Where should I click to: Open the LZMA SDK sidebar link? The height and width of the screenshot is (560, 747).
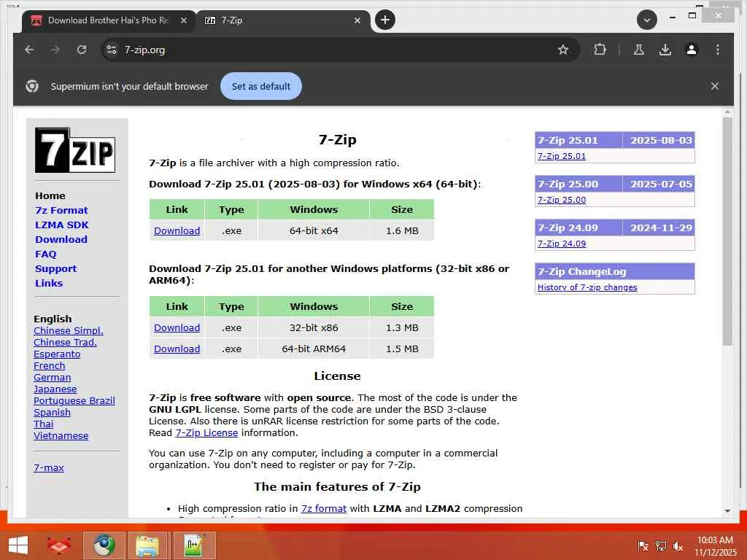pos(62,225)
